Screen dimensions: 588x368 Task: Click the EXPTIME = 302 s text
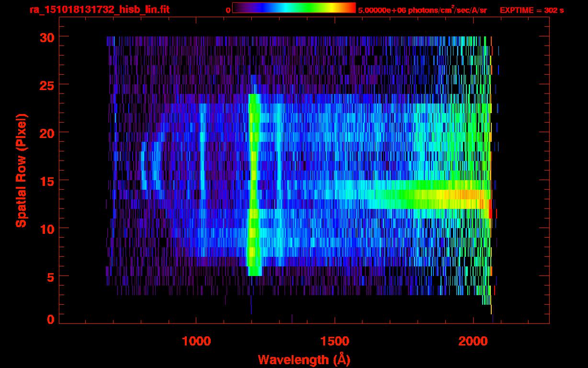(531, 10)
